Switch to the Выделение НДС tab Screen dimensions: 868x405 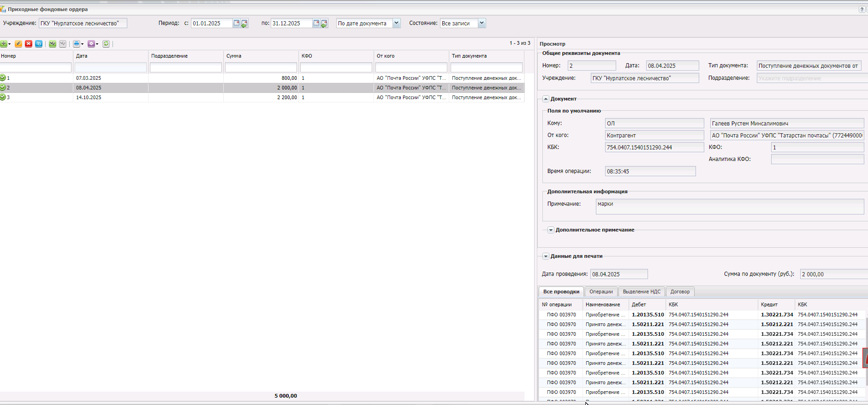642,292
